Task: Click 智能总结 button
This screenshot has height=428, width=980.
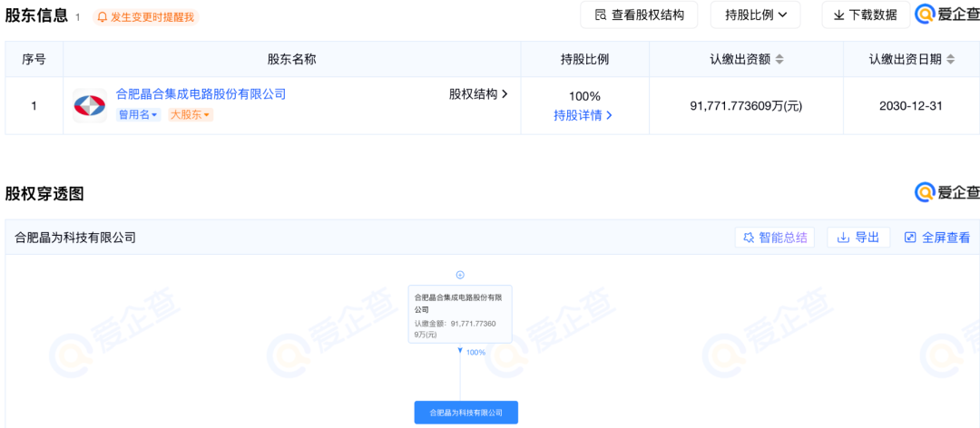Action: (775, 238)
